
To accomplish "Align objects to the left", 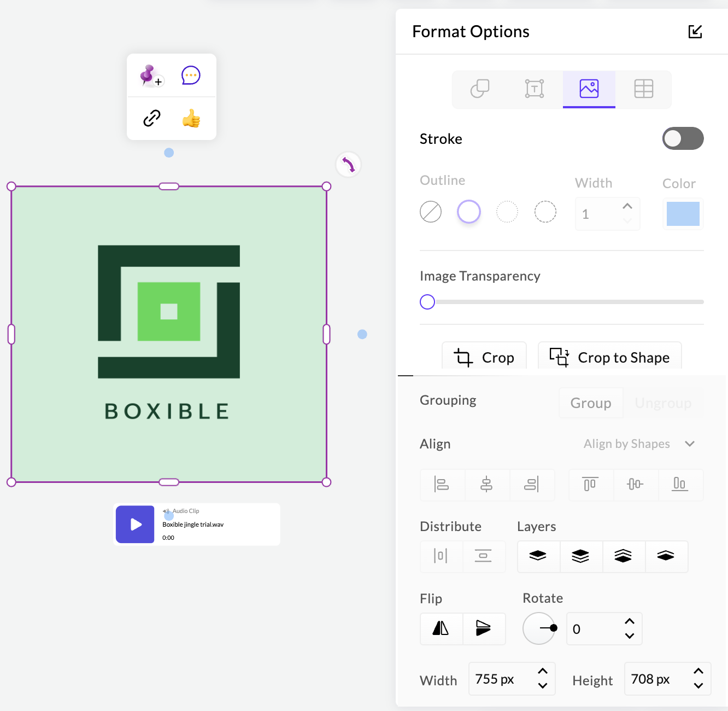I will click(x=442, y=485).
